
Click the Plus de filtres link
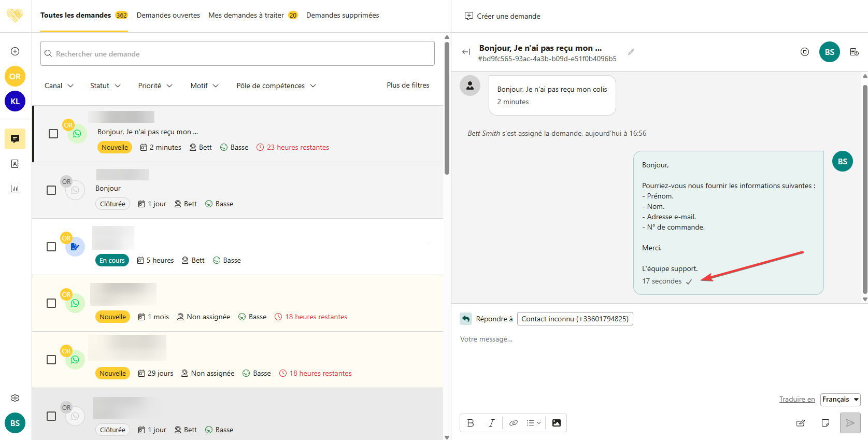click(x=408, y=86)
